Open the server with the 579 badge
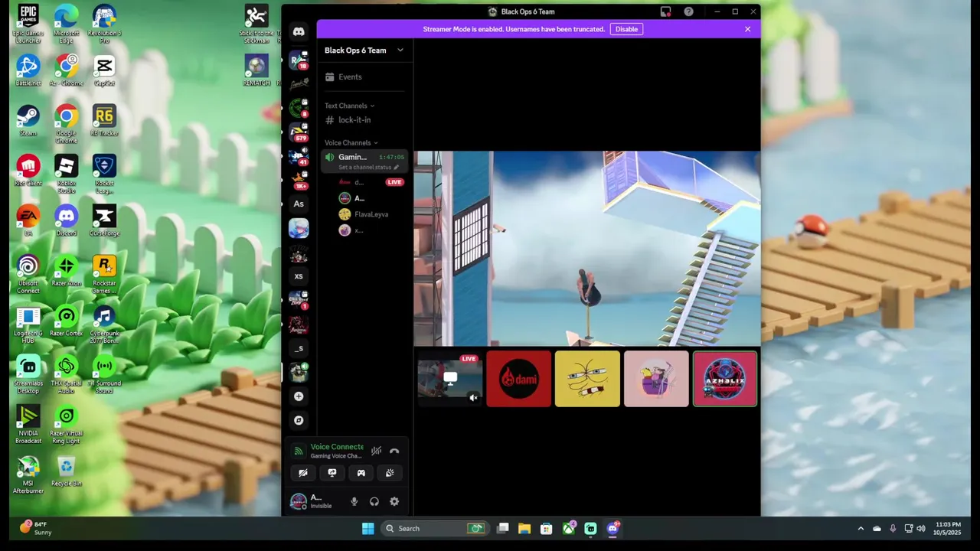The height and width of the screenshot is (551, 980). click(299, 132)
